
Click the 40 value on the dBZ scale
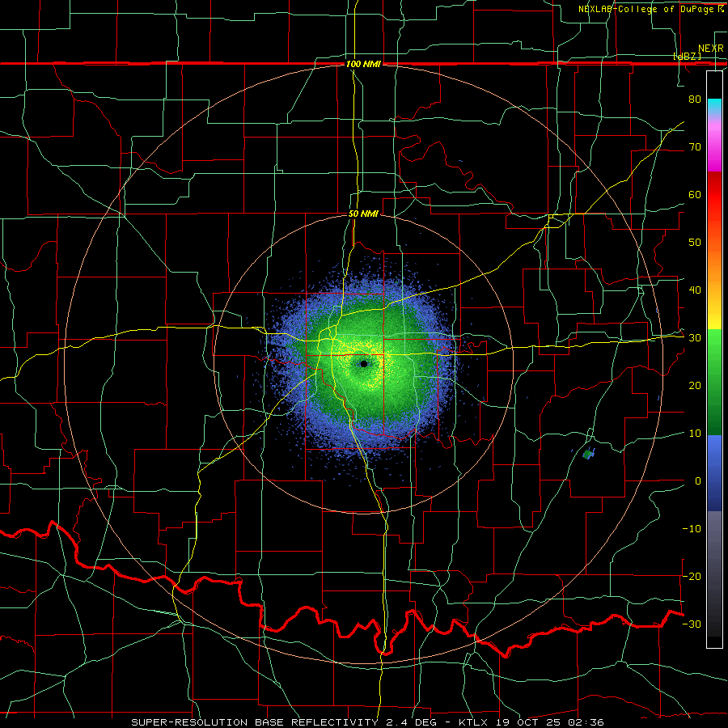click(x=695, y=290)
